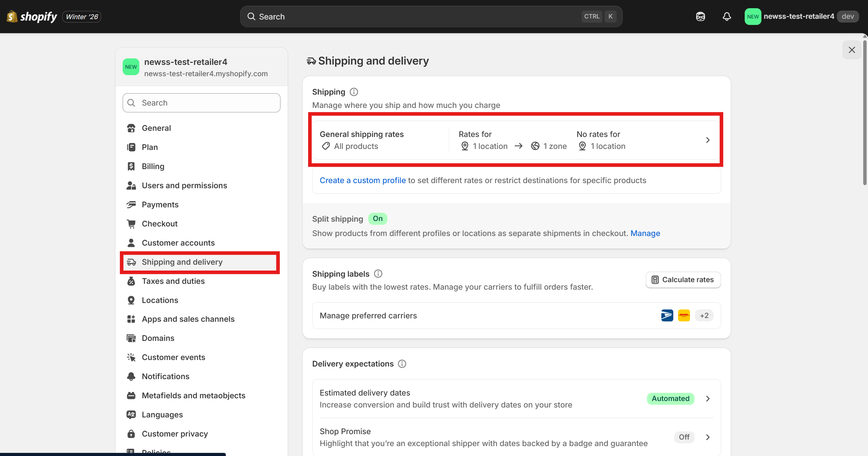Expand General shipping rates chevron
Viewport: 868px width, 456px height.
[708, 140]
